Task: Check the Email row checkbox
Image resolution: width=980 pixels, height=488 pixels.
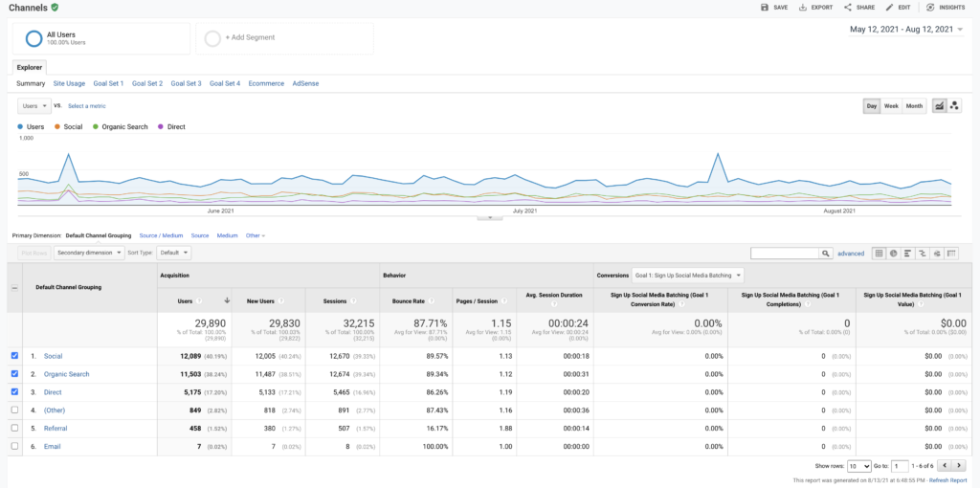Action: click(x=15, y=446)
